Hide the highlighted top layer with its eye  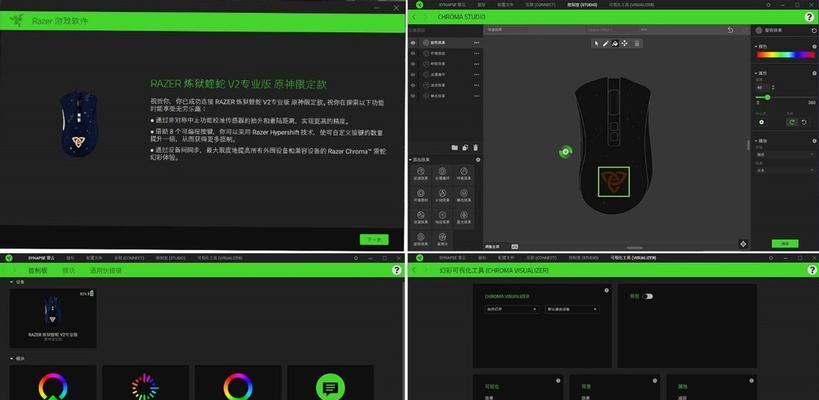tap(413, 42)
